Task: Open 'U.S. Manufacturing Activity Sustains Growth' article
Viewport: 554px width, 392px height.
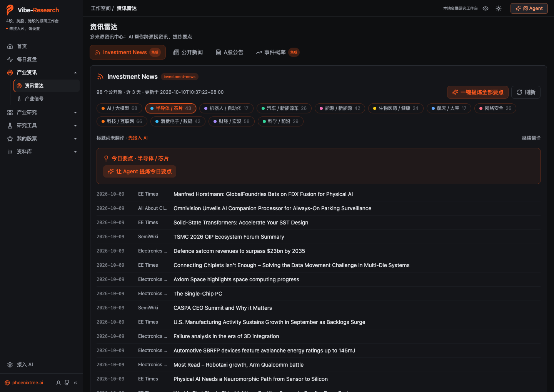Action: click(x=269, y=322)
